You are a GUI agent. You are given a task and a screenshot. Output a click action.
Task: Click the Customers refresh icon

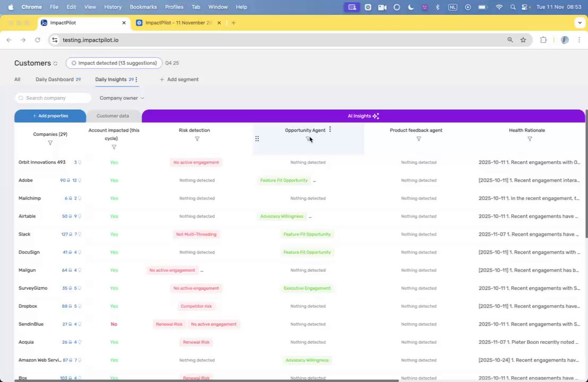[x=56, y=63]
